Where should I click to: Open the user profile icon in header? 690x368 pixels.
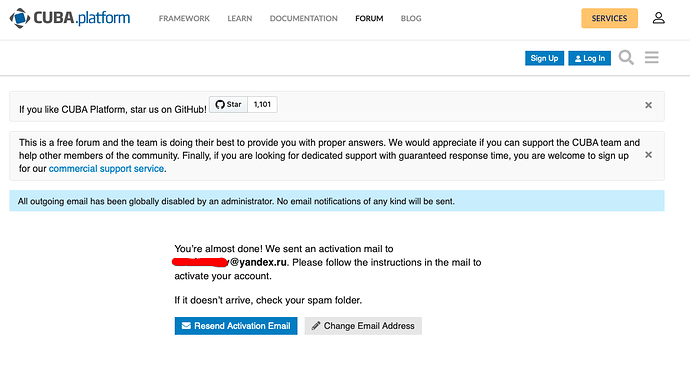click(658, 18)
